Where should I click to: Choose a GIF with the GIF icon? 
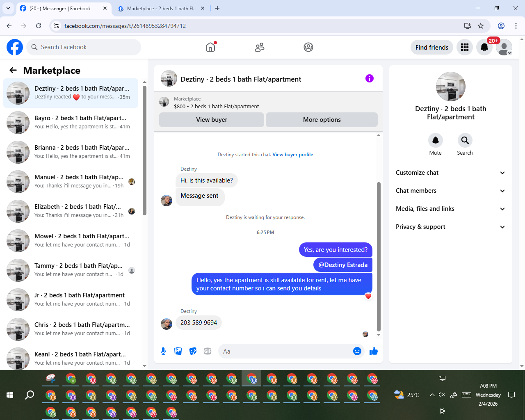click(x=208, y=351)
